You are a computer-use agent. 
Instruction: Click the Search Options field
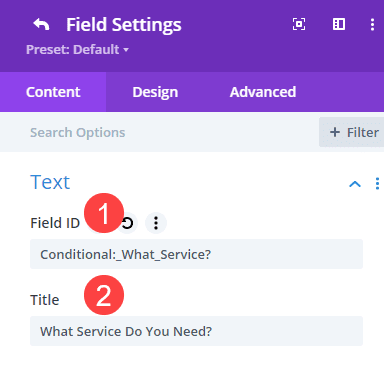coord(158,133)
